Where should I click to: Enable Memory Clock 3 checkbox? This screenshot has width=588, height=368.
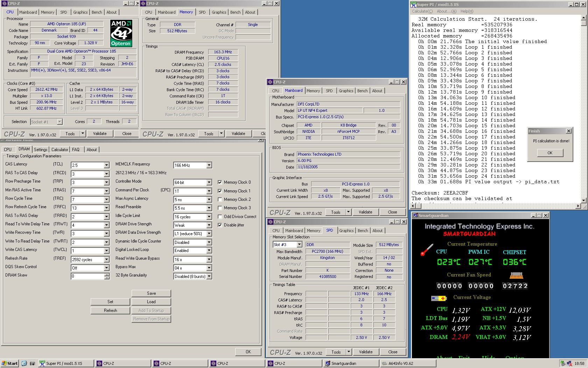[x=220, y=208]
